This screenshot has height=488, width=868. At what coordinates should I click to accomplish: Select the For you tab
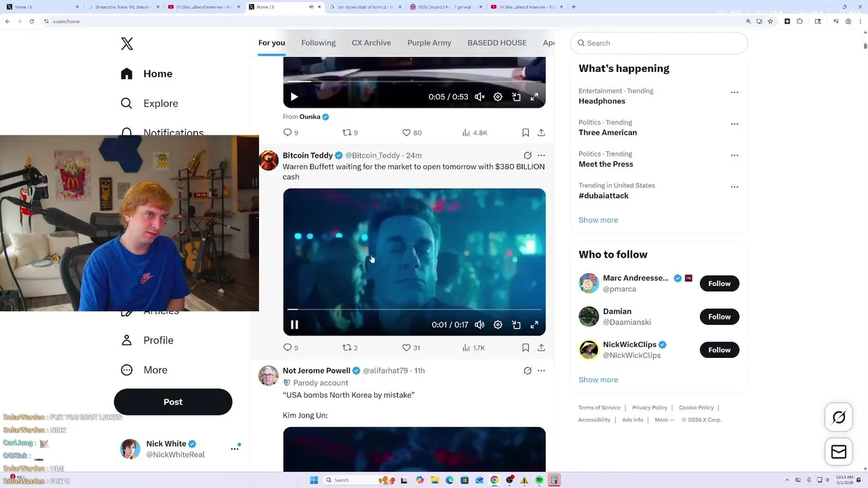(x=271, y=43)
